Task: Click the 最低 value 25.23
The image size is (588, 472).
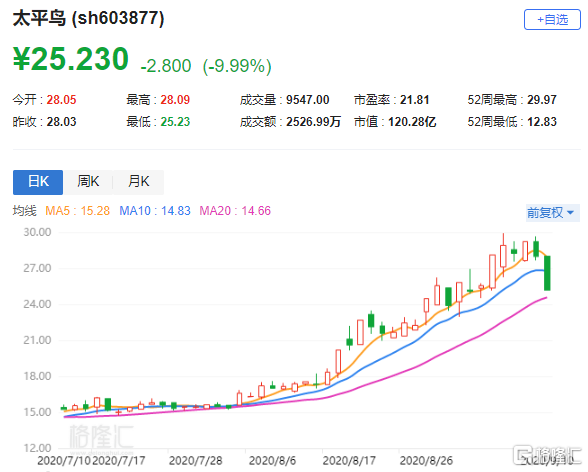Action: click(x=175, y=122)
